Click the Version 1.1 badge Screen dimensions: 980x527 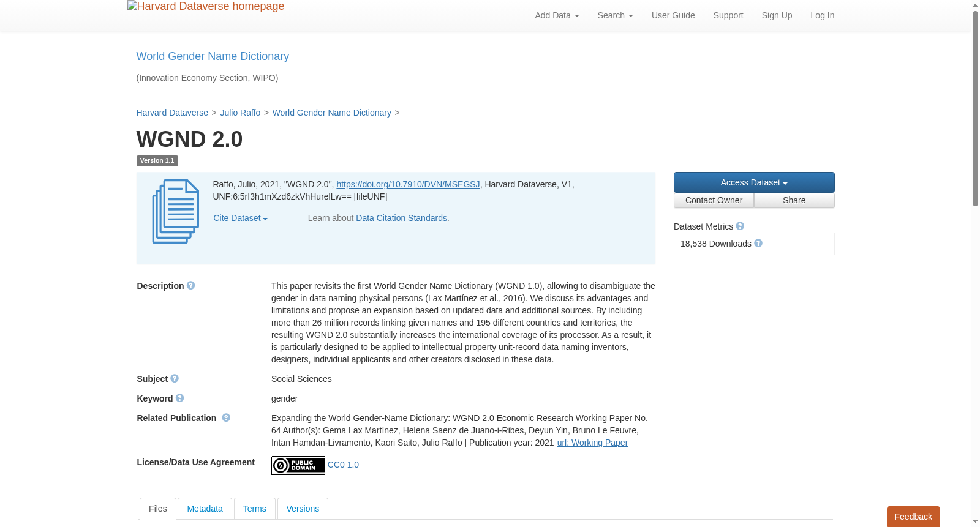[157, 161]
